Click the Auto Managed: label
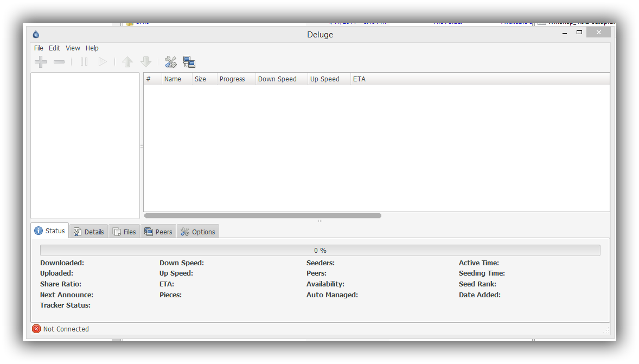 tap(332, 295)
